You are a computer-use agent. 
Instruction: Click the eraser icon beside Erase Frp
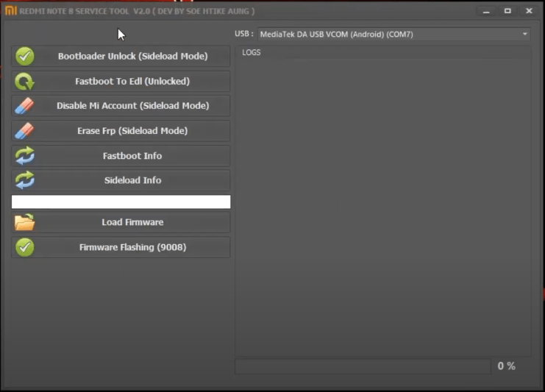(25, 131)
